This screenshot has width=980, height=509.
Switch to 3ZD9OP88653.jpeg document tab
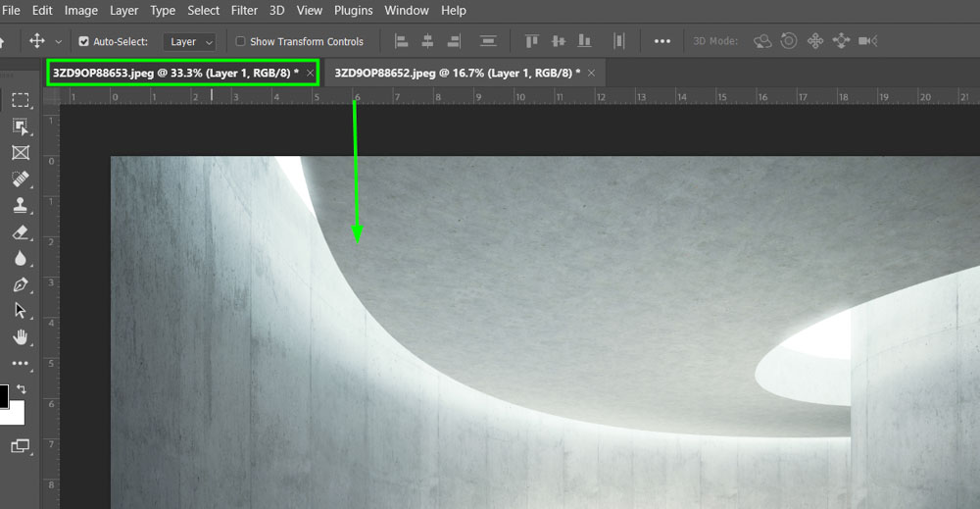[x=175, y=74]
